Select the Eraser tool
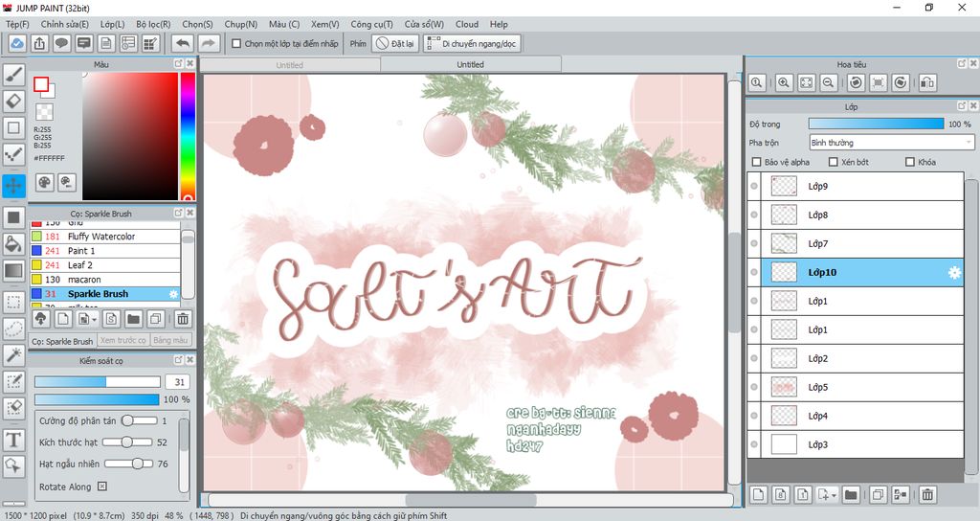This screenshot has width=980, height=521. click(13, 102)
